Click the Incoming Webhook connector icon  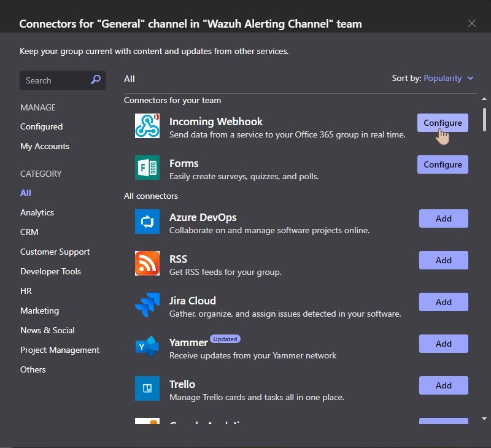tap(147, 126)
